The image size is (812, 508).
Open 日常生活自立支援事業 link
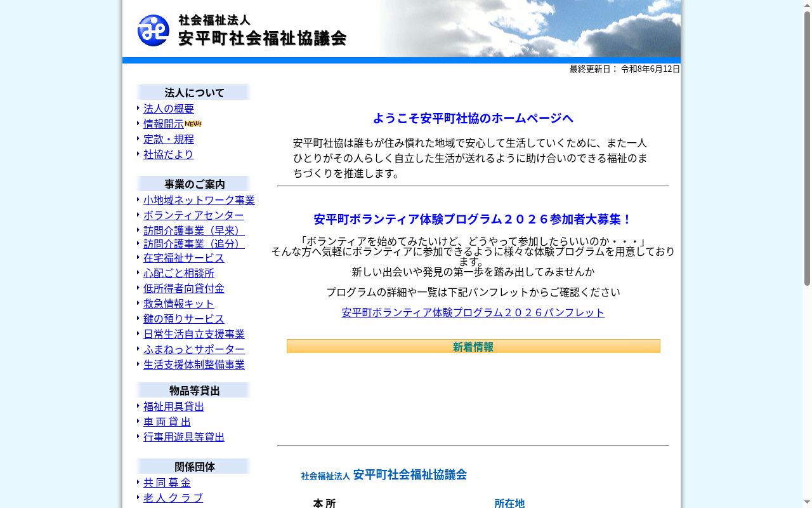(194, 334)
